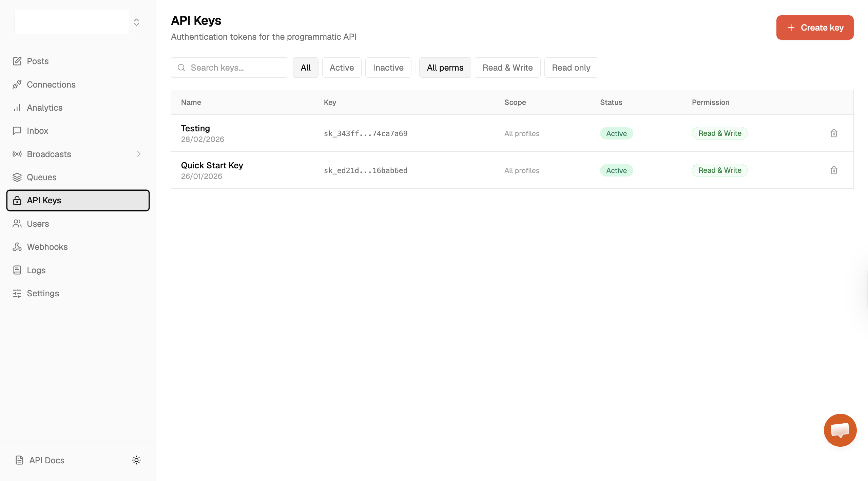Click the Create key button
Image resolution: width=868 pixels, height=481 pixels.
pos(814,27)
